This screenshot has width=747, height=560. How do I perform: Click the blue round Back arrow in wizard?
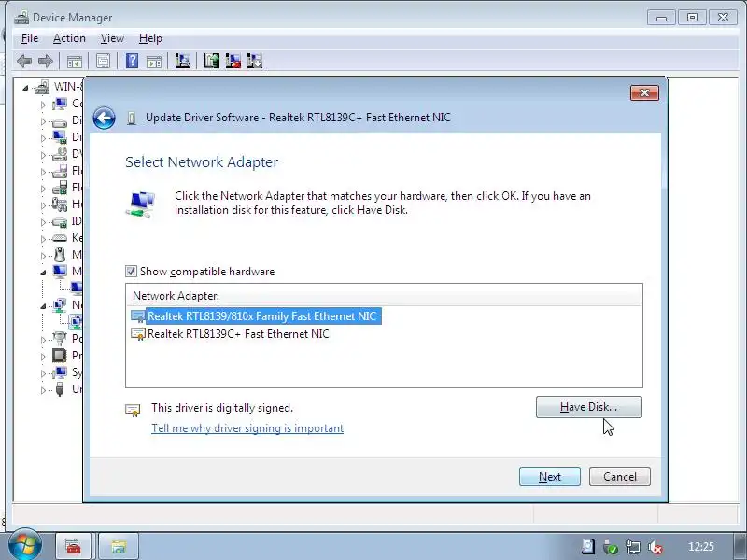click(104, 118)
